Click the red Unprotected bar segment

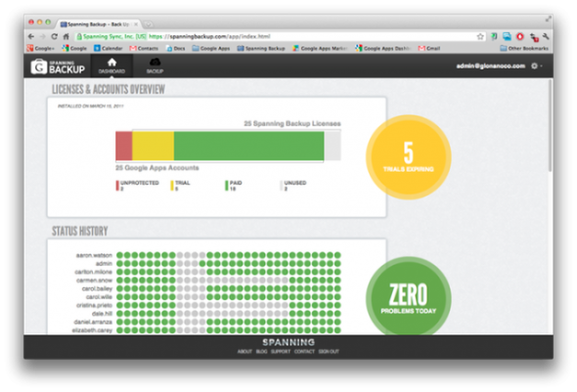click(124, 146)
